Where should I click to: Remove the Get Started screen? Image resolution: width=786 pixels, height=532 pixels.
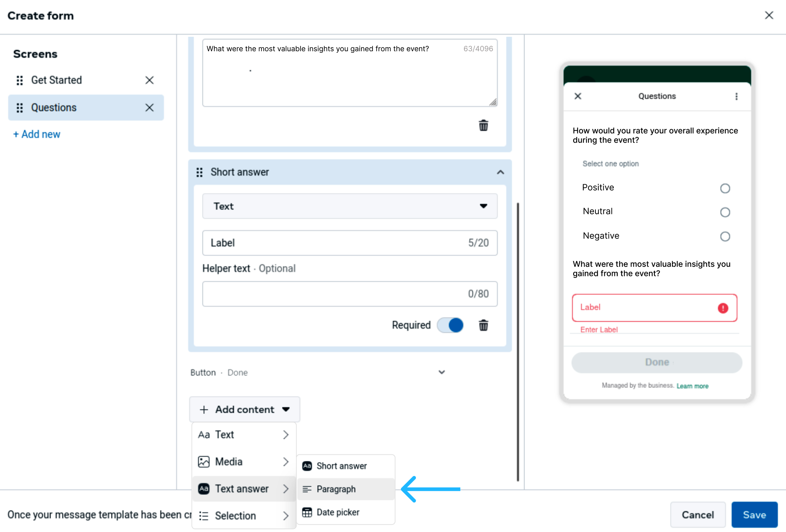[149, 80]
